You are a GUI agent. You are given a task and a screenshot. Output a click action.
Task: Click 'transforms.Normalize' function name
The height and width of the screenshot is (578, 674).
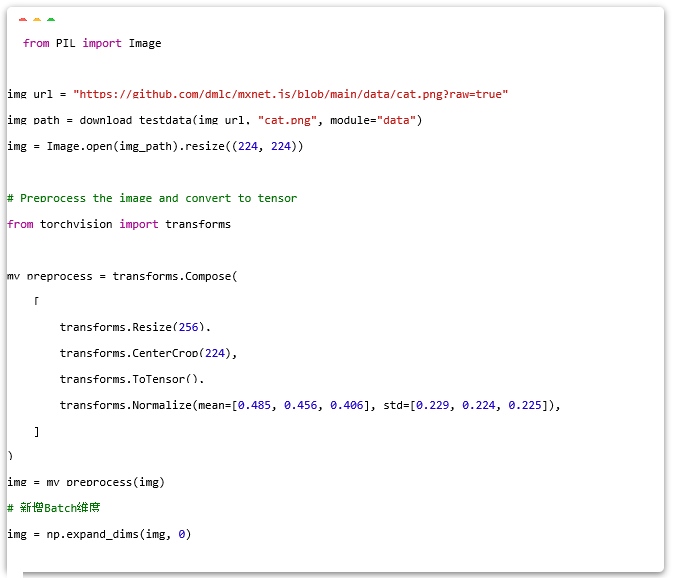126,405
